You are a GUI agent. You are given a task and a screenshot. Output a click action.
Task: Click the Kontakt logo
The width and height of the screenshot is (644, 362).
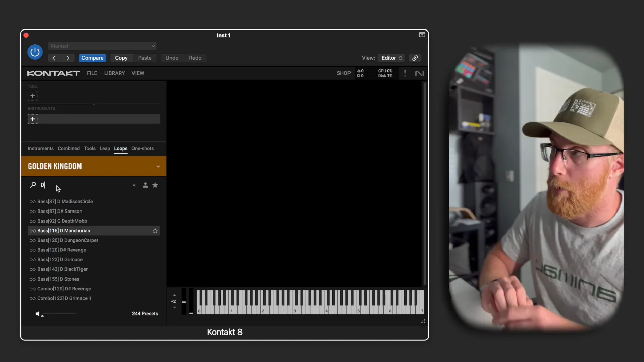pos(54,73)
